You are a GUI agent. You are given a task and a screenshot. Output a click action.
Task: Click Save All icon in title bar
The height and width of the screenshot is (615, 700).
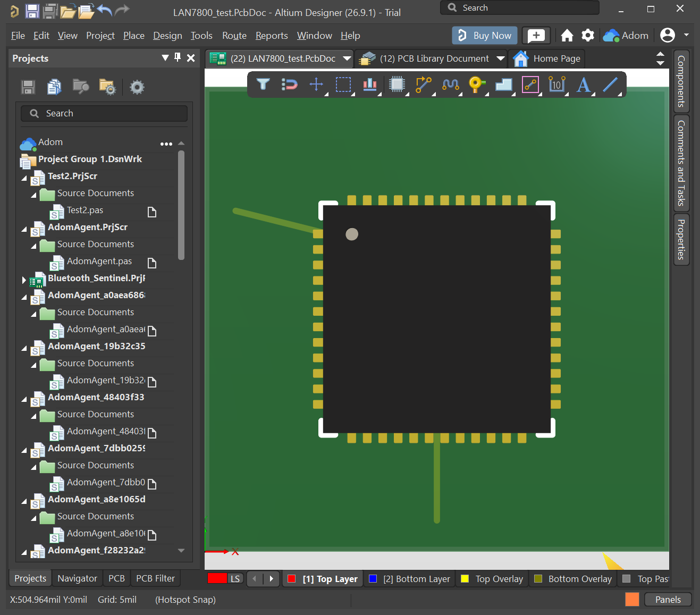50,11
